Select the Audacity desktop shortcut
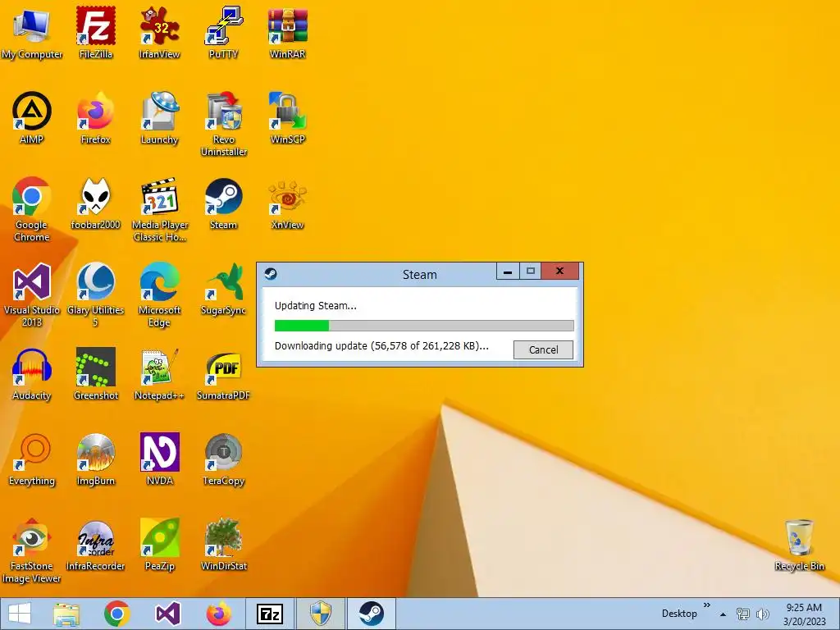This screenshot has height=630, width=840. pyautogui.click(x=32, y=374)
